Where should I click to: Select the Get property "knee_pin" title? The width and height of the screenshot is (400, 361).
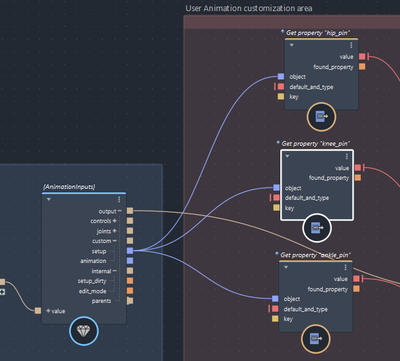(316, 144)
